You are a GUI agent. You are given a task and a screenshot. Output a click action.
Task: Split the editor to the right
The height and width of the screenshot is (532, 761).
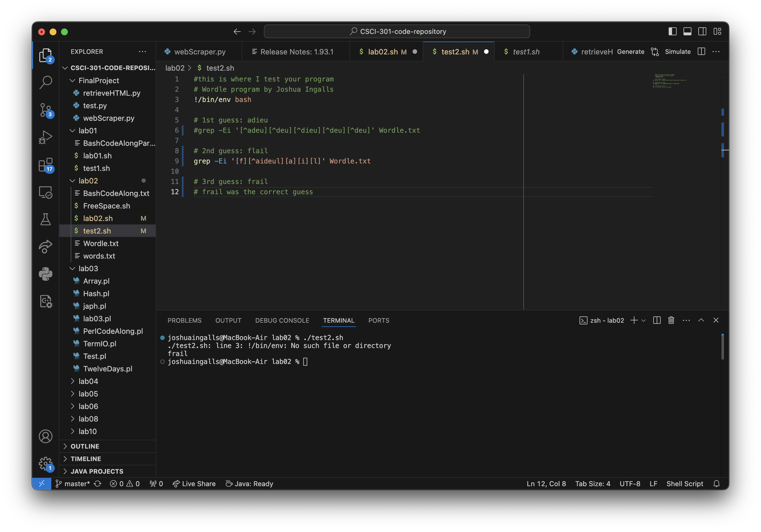tap(701, 52)
